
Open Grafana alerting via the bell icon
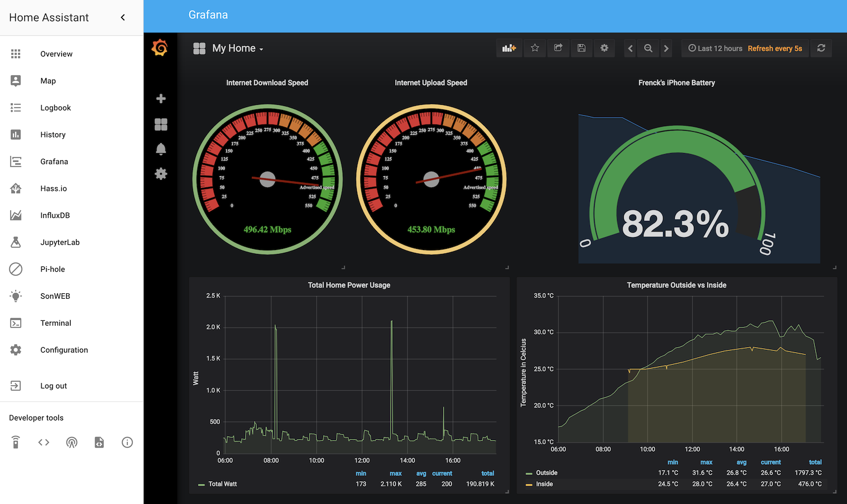point(160,149)
